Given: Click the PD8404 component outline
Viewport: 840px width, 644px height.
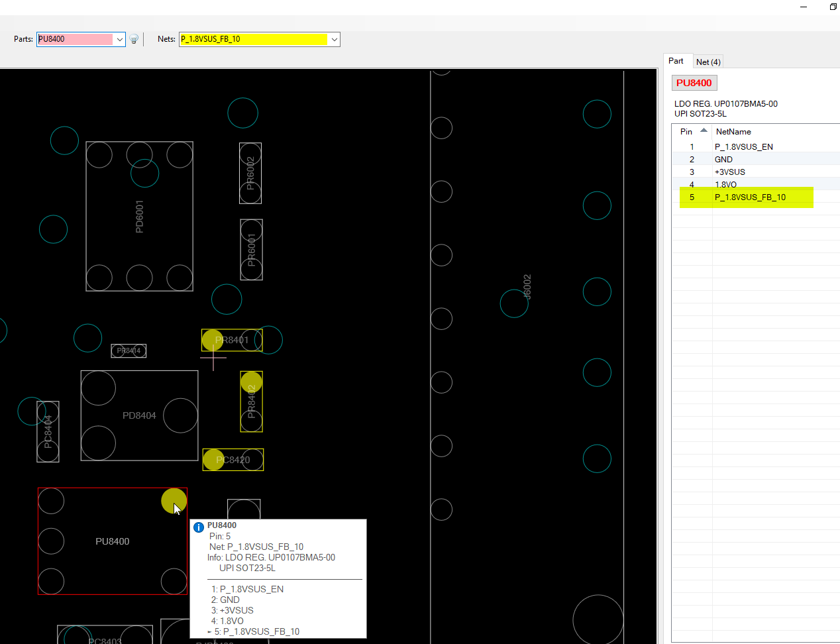Looking at the screenshot, I should pos(139,415).
